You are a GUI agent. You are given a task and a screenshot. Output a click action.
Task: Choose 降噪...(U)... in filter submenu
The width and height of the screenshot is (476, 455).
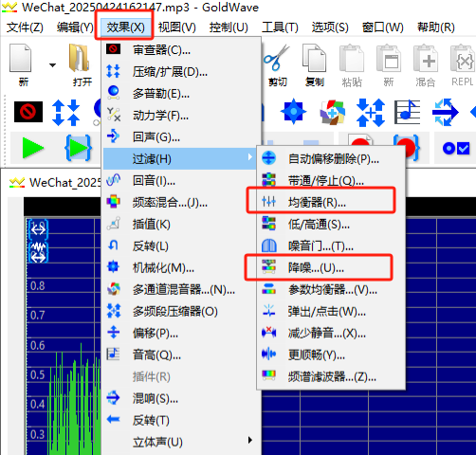point(331,268)
